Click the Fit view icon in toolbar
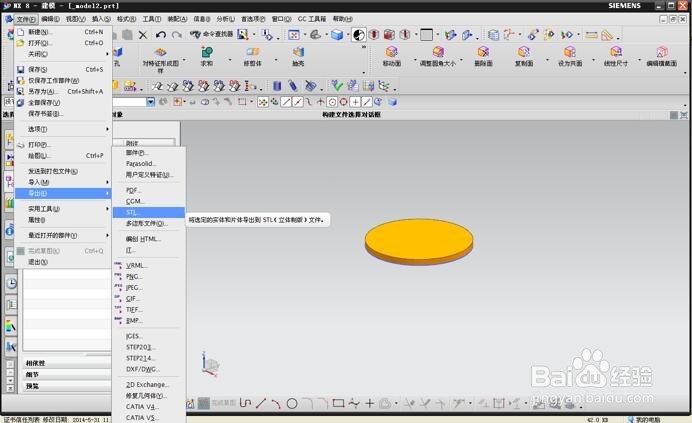692x423 pixels. point(294,35)
